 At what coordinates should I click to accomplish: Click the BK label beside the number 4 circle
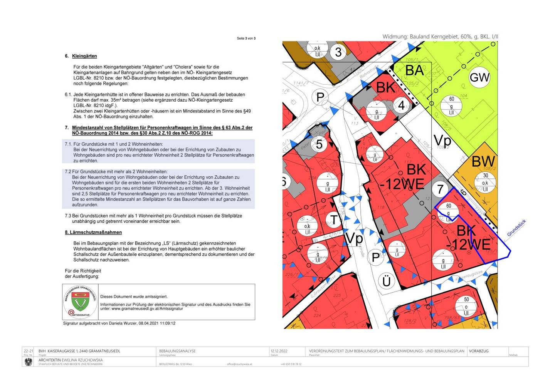386,87
